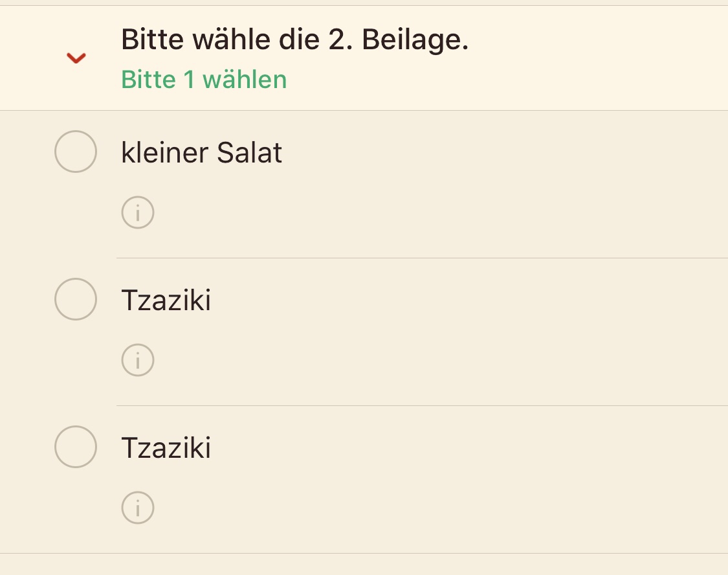
Task: Click empty space right of last Tzaziki info icon
Action: [x=421, y=508]
